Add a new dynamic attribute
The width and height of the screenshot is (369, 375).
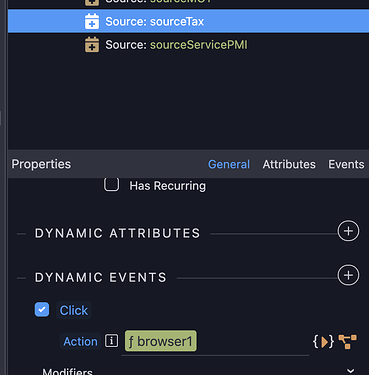click(x=348, y=231)
